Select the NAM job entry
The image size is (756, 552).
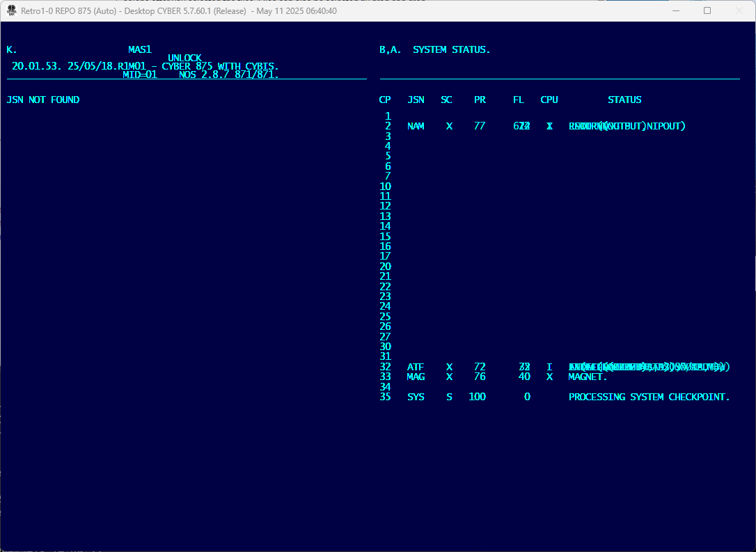point(416,127)
